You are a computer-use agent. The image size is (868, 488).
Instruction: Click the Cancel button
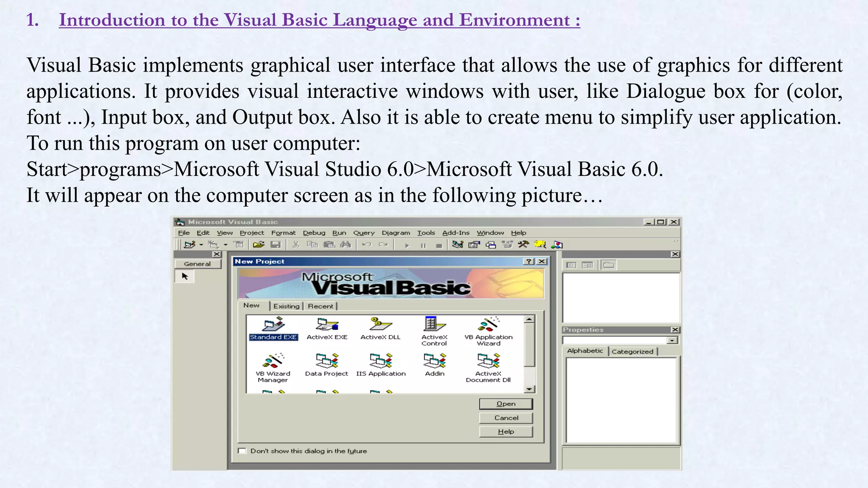pyautogui.click(x=506, y=418)
